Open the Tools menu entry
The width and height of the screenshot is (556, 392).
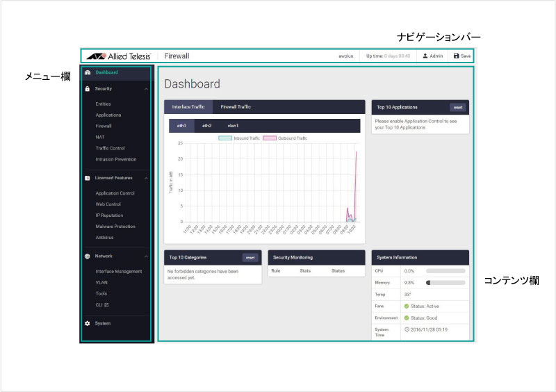click(101, 293)
